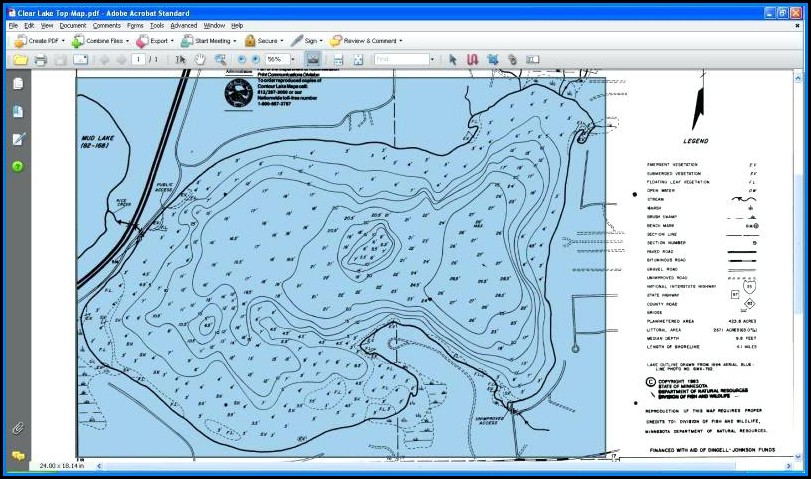Screen dimensions: 811x479
Task: Click the Open file folder icon
Action: (20, 60)
